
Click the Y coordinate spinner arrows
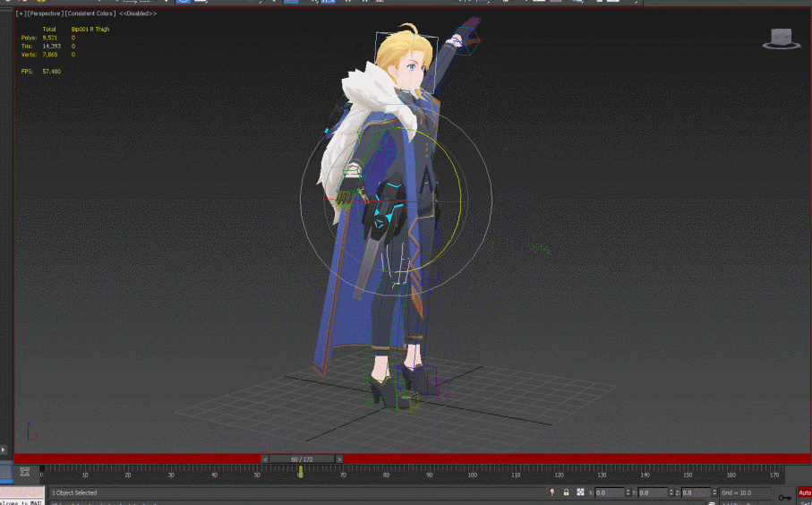671,492
